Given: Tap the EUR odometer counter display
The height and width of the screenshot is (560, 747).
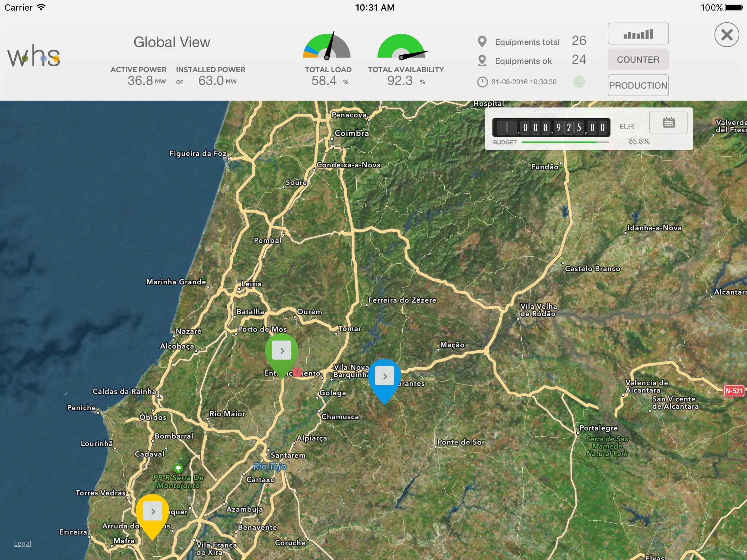Looking at the screenshot, I should (551, 127).
